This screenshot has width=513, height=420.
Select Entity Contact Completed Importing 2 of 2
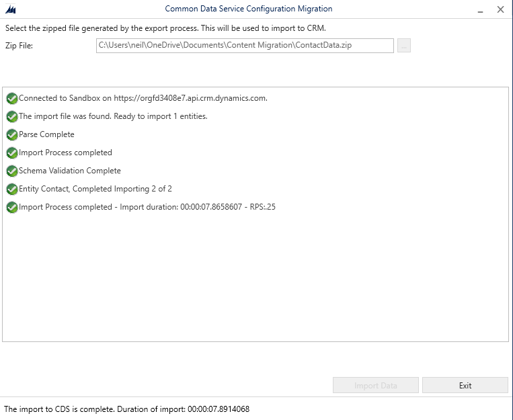pos(95,189)
